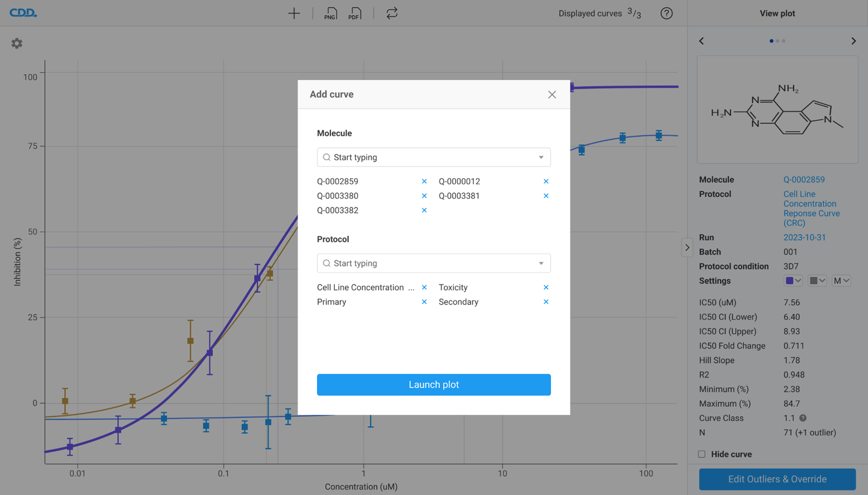The width and height of the screenshot is (868, 495).
Task: Click the refresh curves icon
Action: [x=392, y=13]
